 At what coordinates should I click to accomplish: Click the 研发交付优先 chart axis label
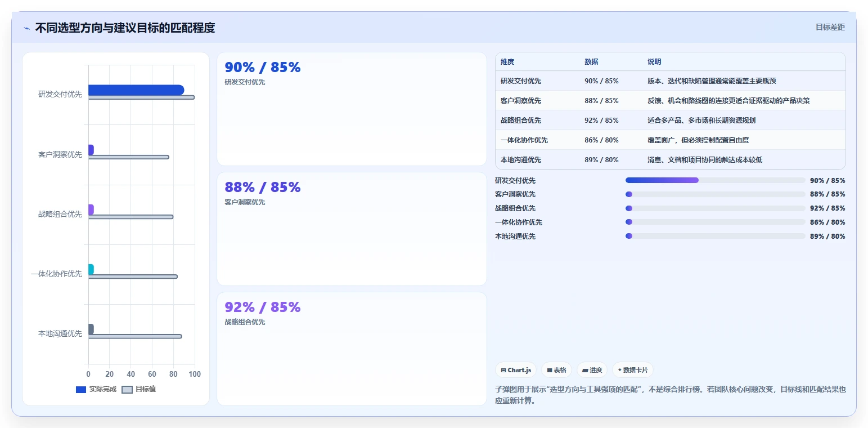click(60, 94)
